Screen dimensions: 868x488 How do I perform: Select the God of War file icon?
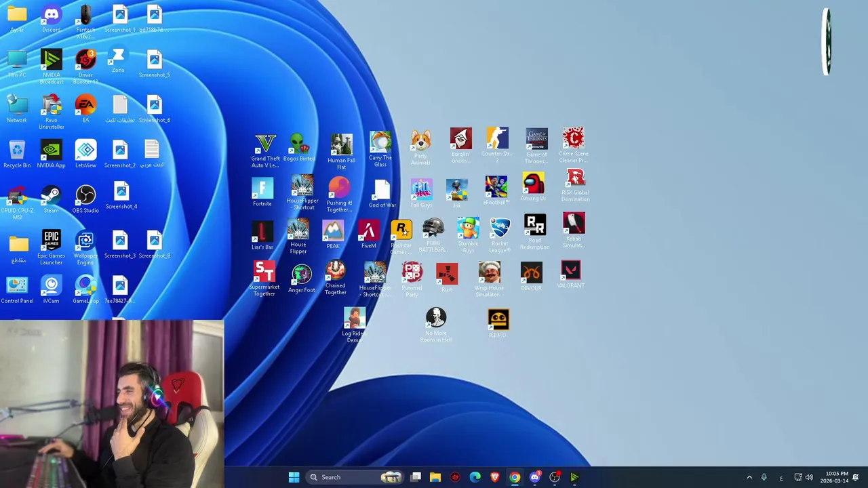pos(382,194)
